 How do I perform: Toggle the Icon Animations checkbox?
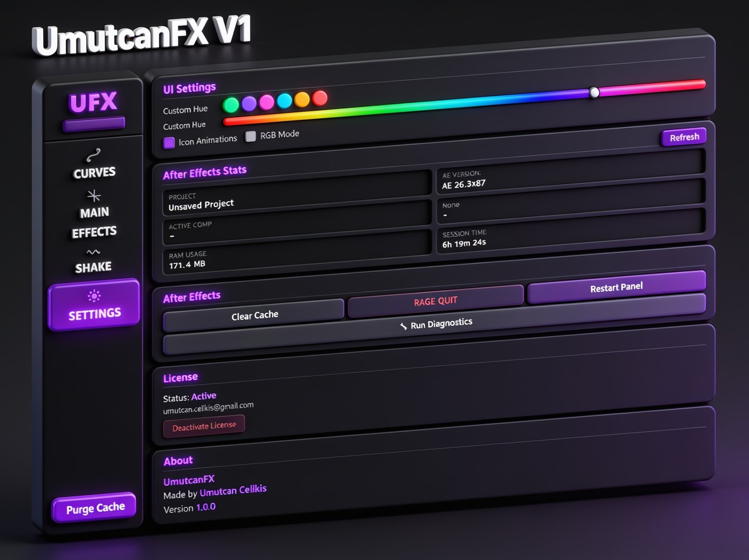click(x=169, y=143)
